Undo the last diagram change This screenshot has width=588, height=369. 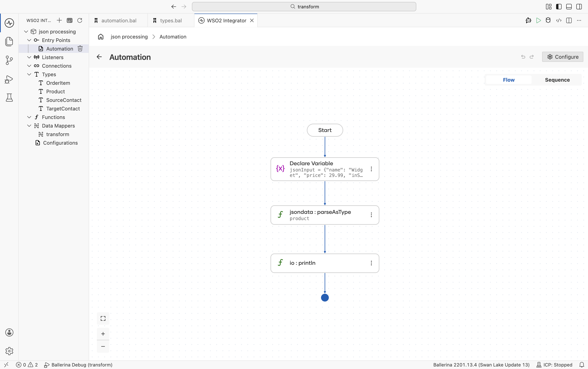pos(523,57)
